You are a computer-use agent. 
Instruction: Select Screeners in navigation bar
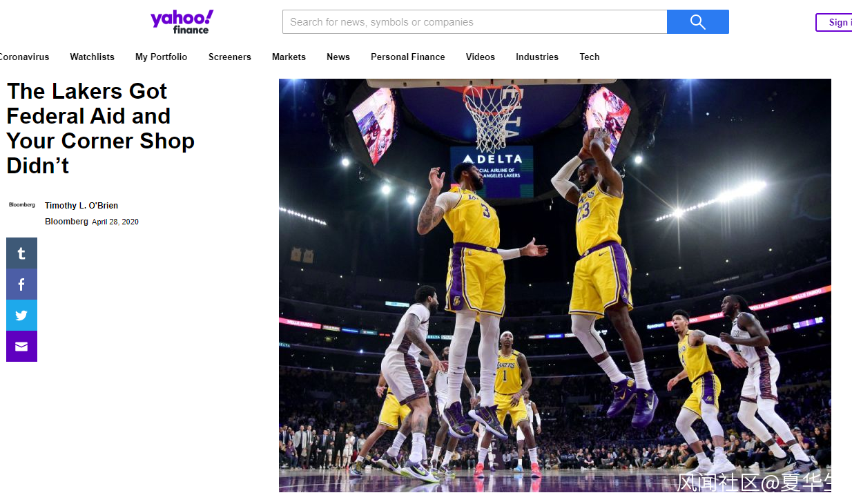click(x=230, y=57)
